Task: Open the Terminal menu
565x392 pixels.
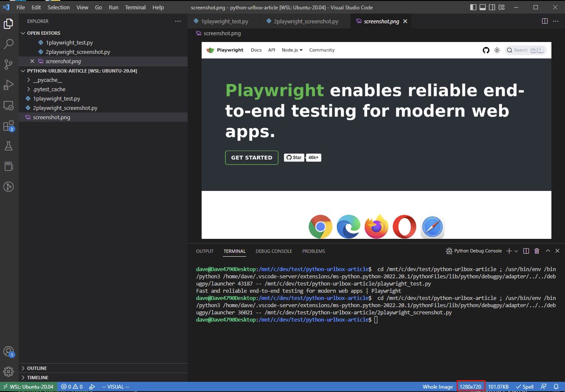Action: tap(135, 7)
